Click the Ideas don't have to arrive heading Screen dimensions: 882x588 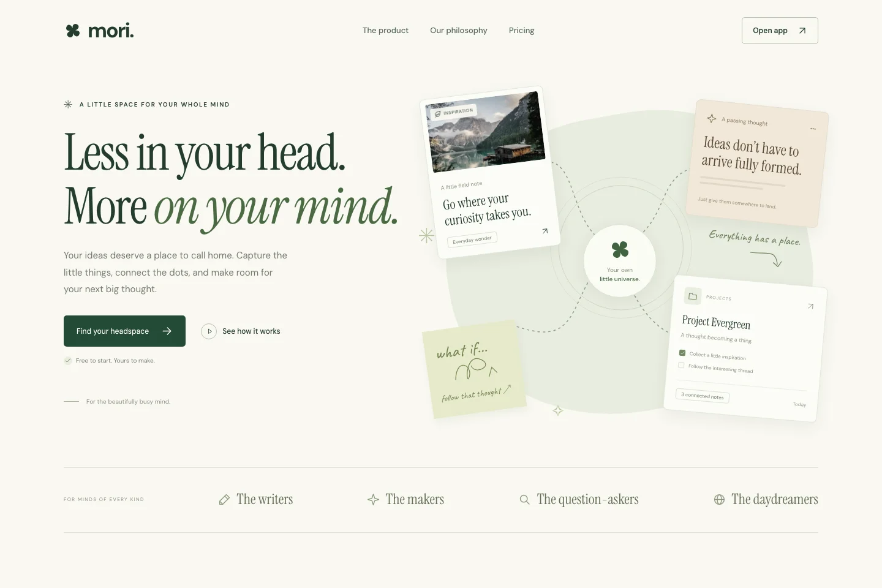752,155
